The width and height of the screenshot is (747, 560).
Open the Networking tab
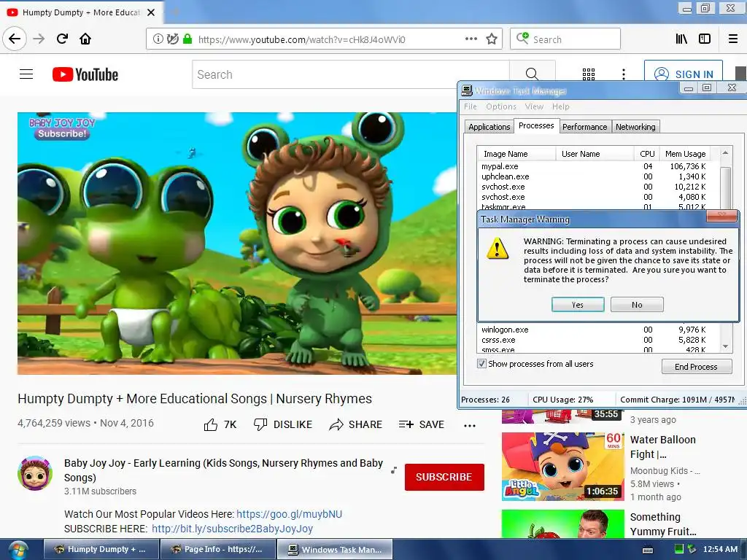pos(635,127)
